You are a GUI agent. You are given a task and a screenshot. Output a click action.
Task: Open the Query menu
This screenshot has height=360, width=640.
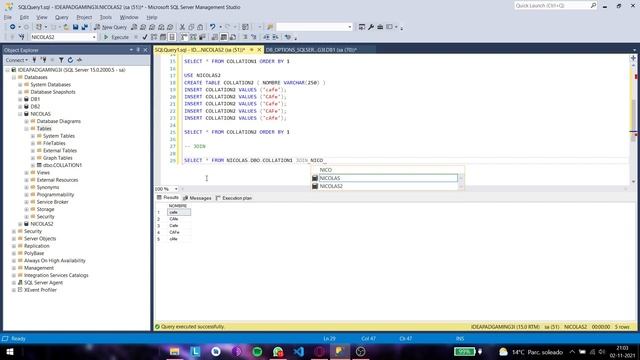(62, 17)
